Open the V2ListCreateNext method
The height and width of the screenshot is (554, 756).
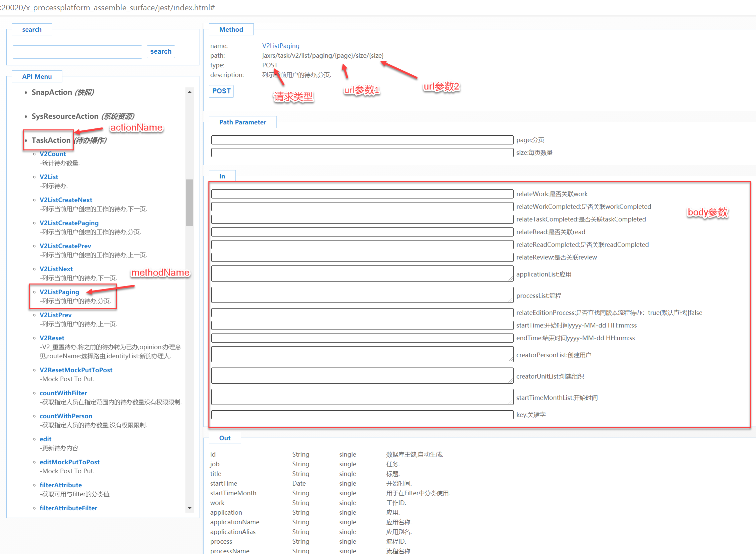point(66,199)
